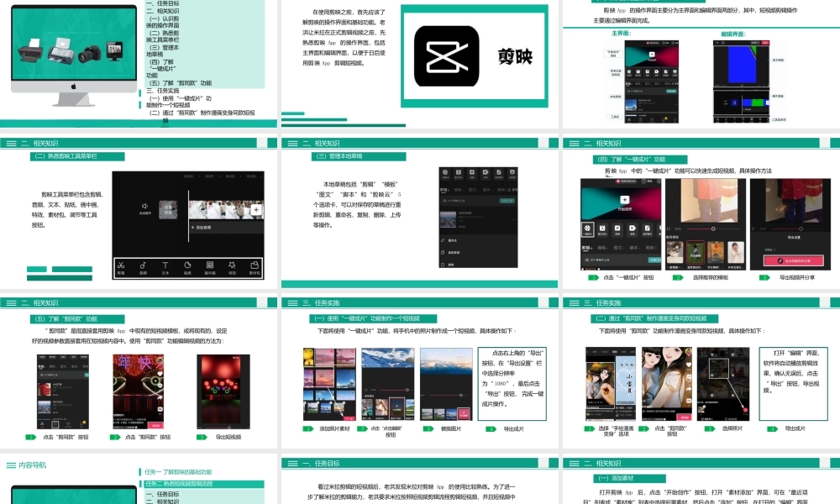Screen dimensions: 840x504
Task: Click hamburger icon beside 一、任务目标 header
Action: coord(292,464)
